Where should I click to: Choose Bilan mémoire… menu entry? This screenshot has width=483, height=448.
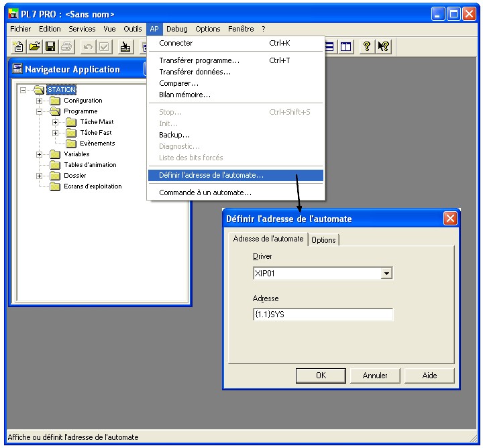tap(235, 95)
